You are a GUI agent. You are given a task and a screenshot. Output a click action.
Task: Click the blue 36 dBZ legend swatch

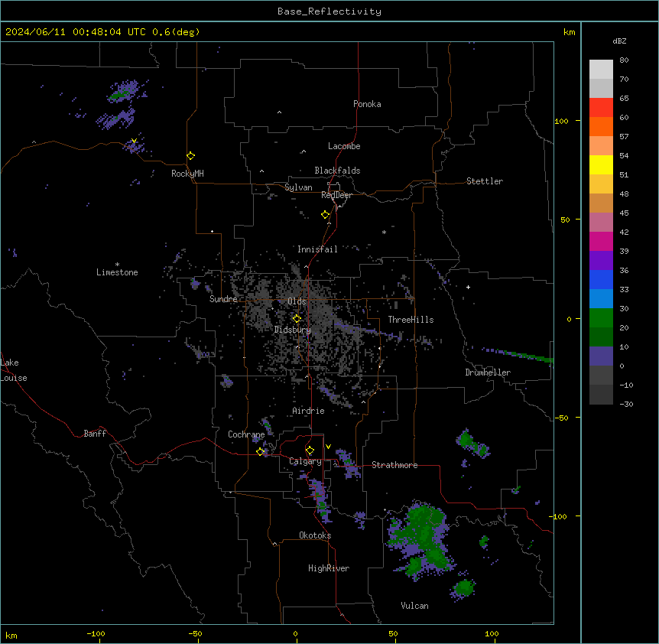coord(601,279)
